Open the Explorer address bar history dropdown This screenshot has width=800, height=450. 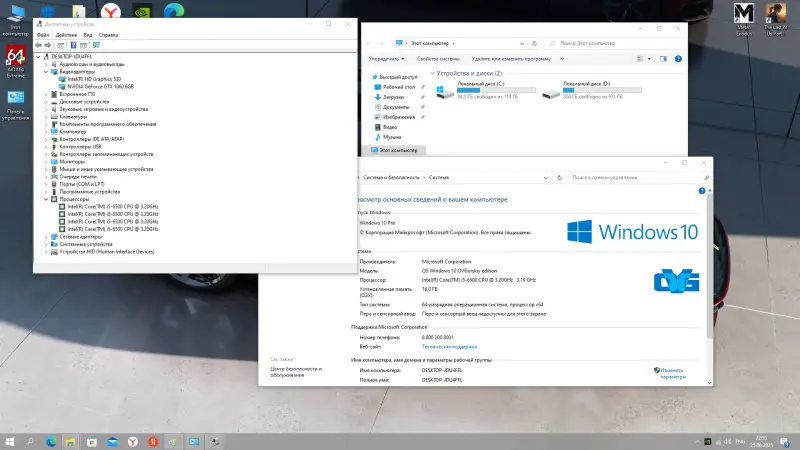521,43
